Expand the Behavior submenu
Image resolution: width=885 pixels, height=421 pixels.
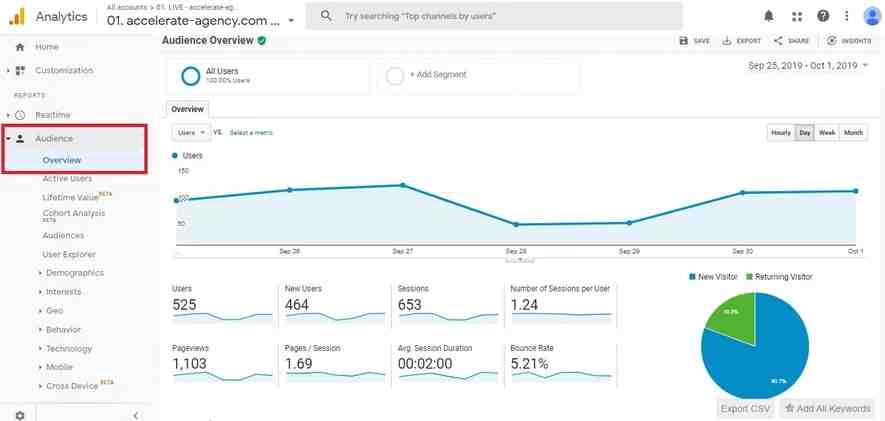[41, 330]
